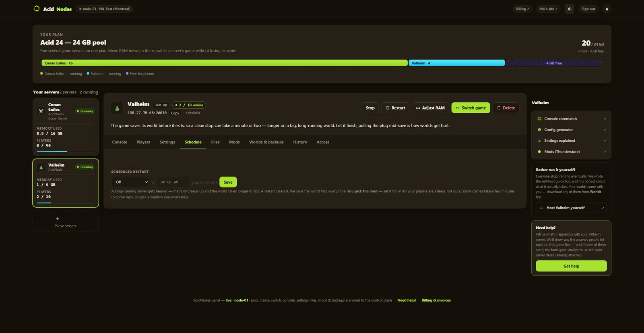Select the Conan Exiles server card title
The height and width of the screenshot is (333, 644).
(54, 107)
